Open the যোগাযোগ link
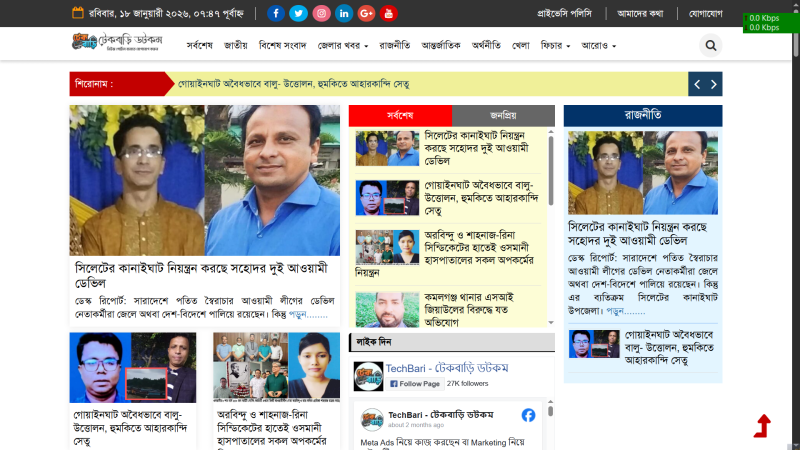800x450 pixels. [x=706, y=14]
